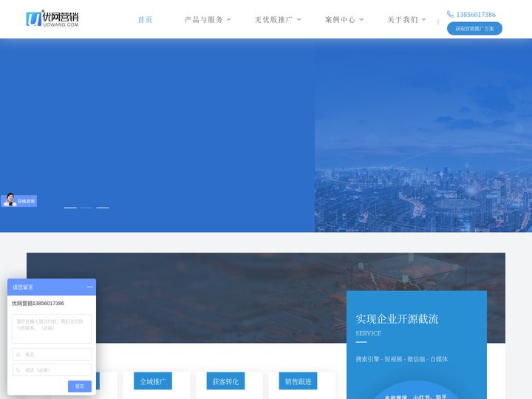
Task: Click the 请您留言 widget header title
Action: click(x=23, y=287)
